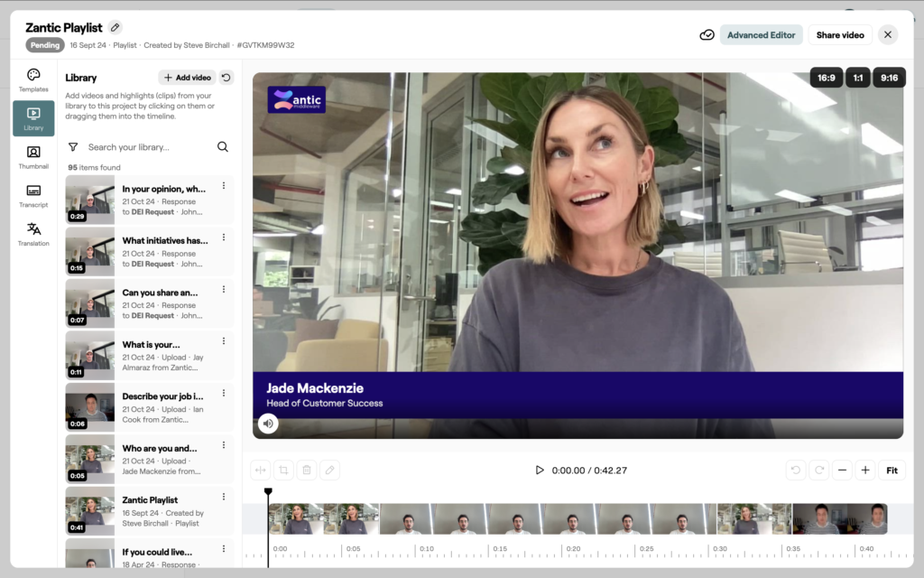924x578 pixels.
Task: Refresh the library list
Action: click(x=226, y=78)
